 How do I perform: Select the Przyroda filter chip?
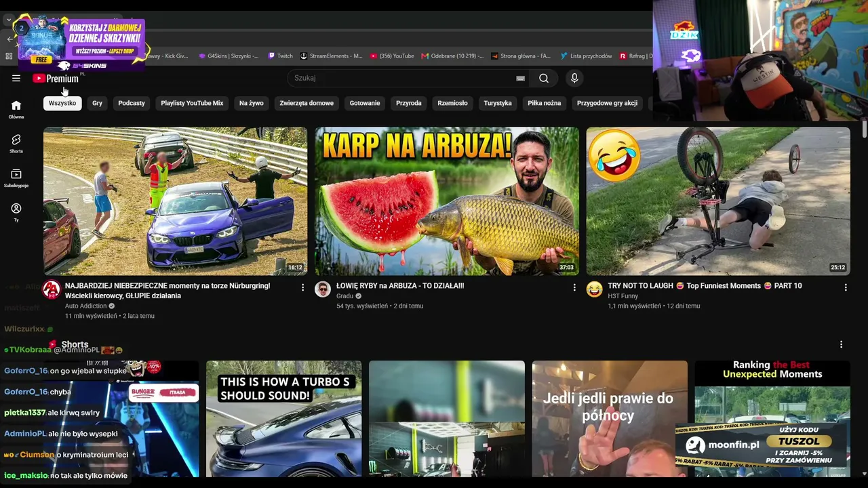(409, 103)
